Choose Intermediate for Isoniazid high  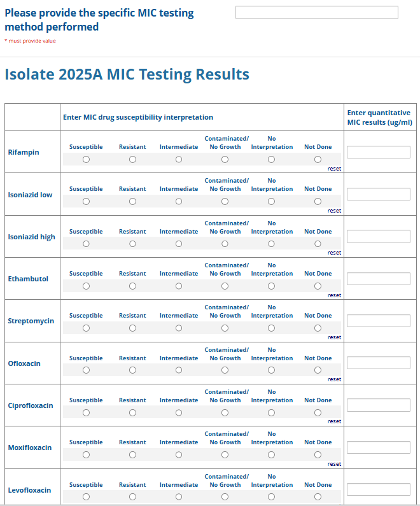pyautogui.click(x=179, y=244)
